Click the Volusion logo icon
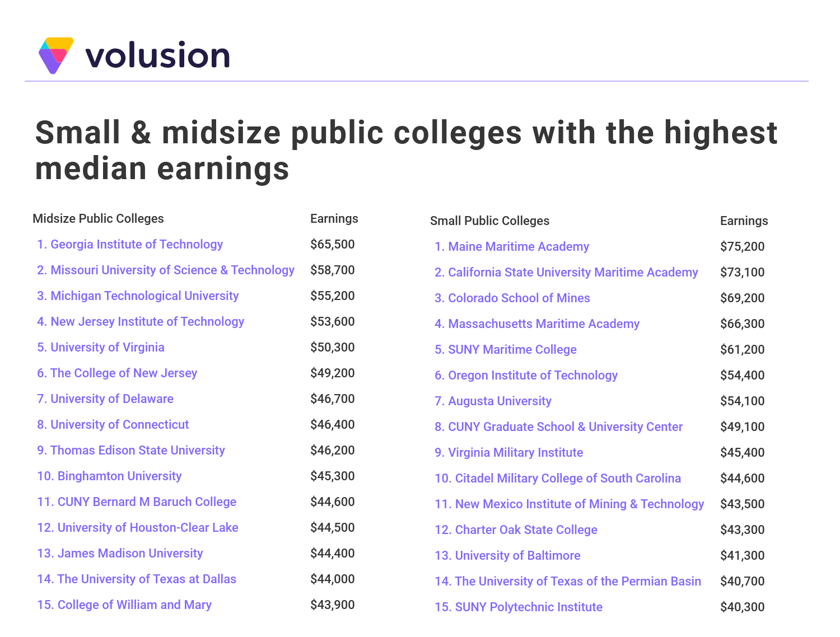 click(56, 55)
